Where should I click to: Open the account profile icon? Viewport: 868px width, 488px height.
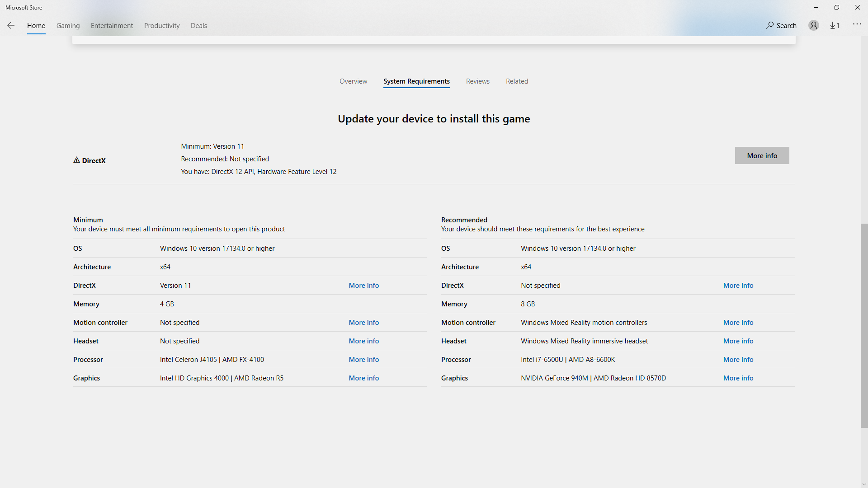814,25
